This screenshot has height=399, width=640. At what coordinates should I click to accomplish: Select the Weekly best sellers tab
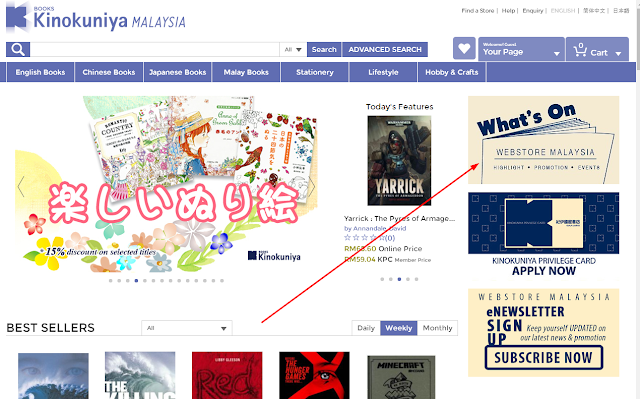click(399, 328)
